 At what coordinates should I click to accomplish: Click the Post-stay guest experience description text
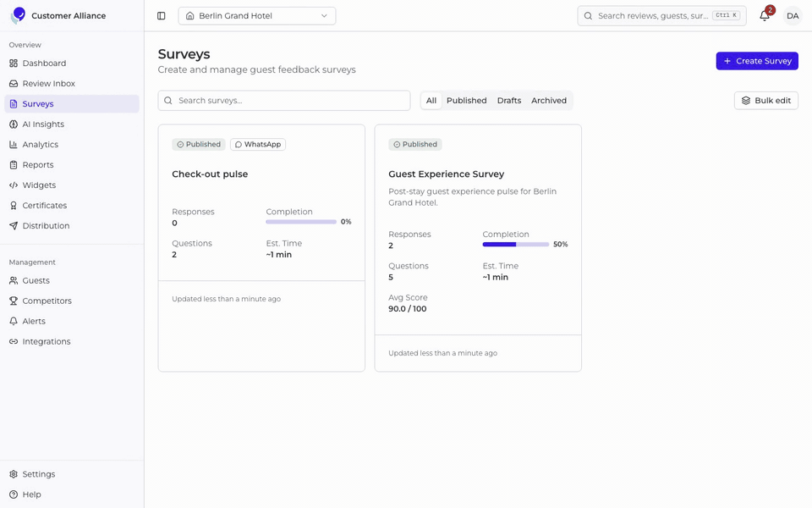472,197
